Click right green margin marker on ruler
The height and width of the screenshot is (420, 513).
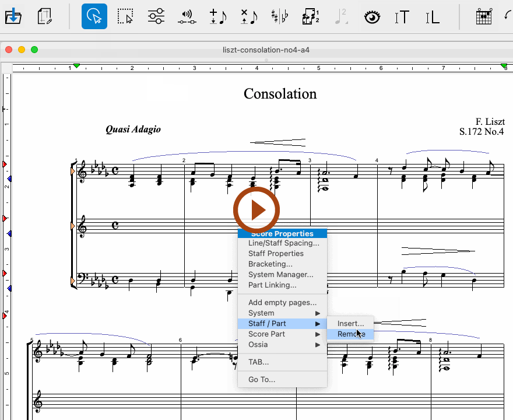(x=504, y=66)
